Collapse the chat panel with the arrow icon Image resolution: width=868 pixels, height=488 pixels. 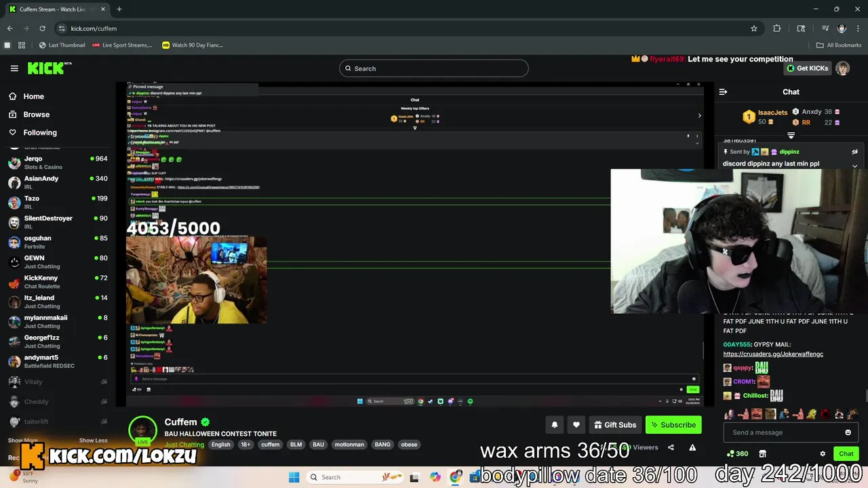tap(723, 91)
